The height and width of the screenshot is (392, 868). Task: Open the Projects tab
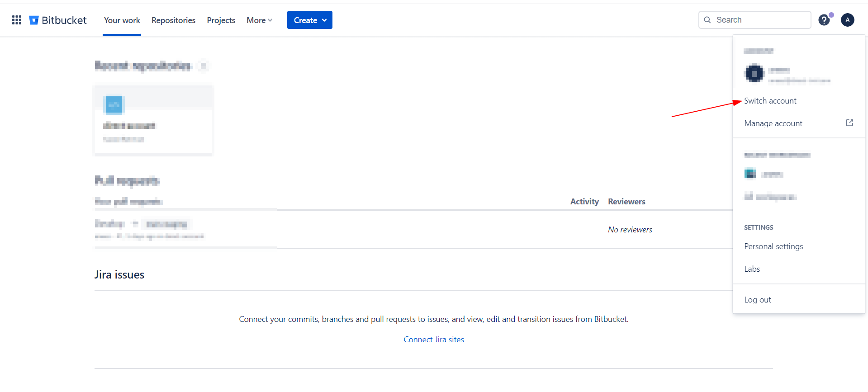221,20
